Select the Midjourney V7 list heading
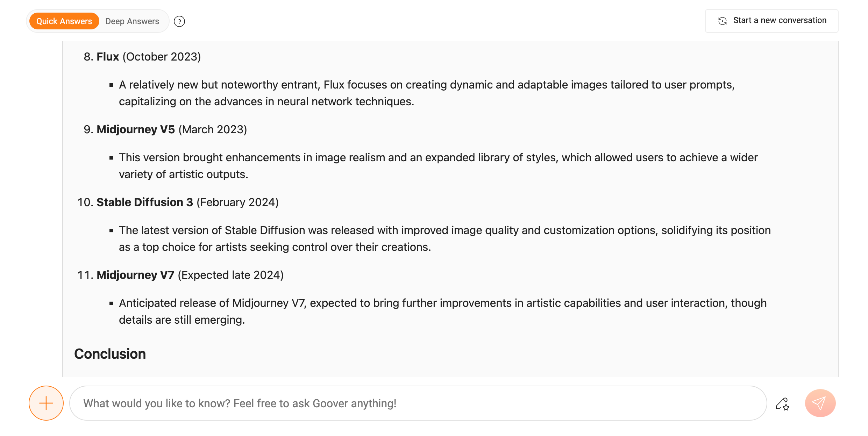This screenshot has width=868, height=436. pos(135,275)
